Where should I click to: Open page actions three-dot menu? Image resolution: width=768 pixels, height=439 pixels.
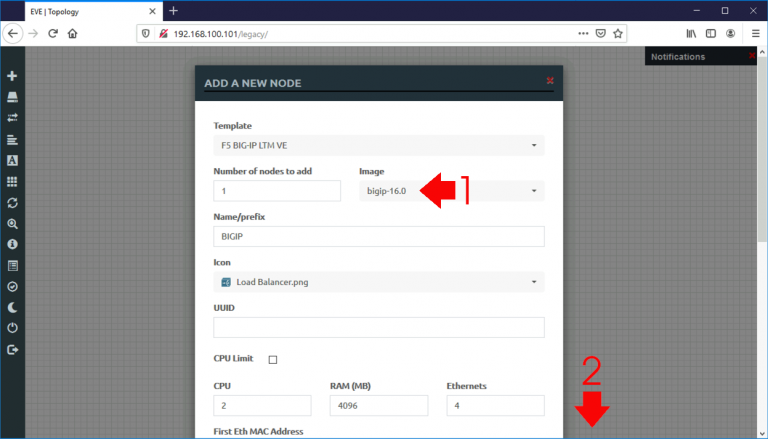583,34
